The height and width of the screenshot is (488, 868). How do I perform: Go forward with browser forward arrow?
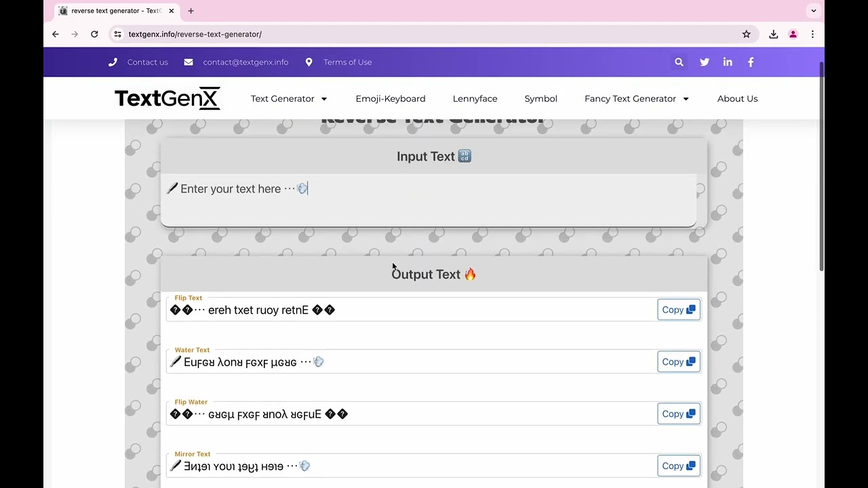[x=75, y=34]
